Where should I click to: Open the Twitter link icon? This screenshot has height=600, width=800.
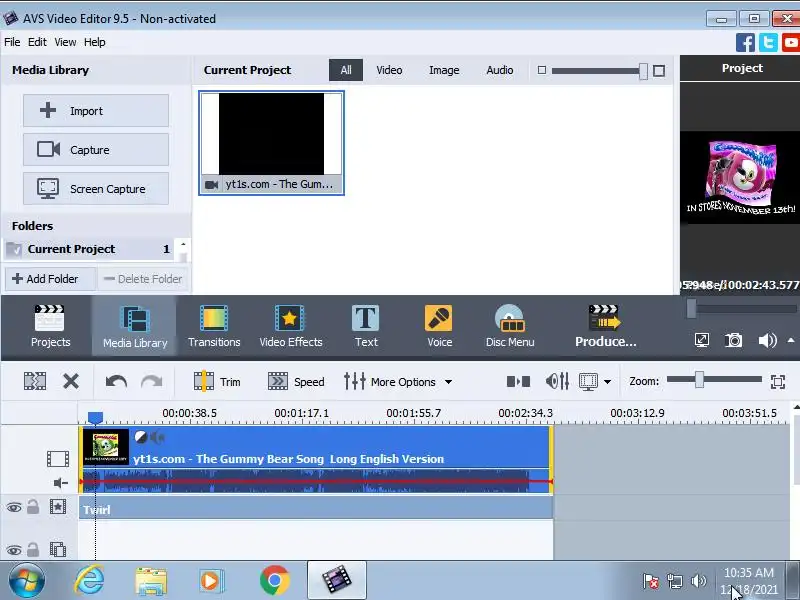pos(768,42)
